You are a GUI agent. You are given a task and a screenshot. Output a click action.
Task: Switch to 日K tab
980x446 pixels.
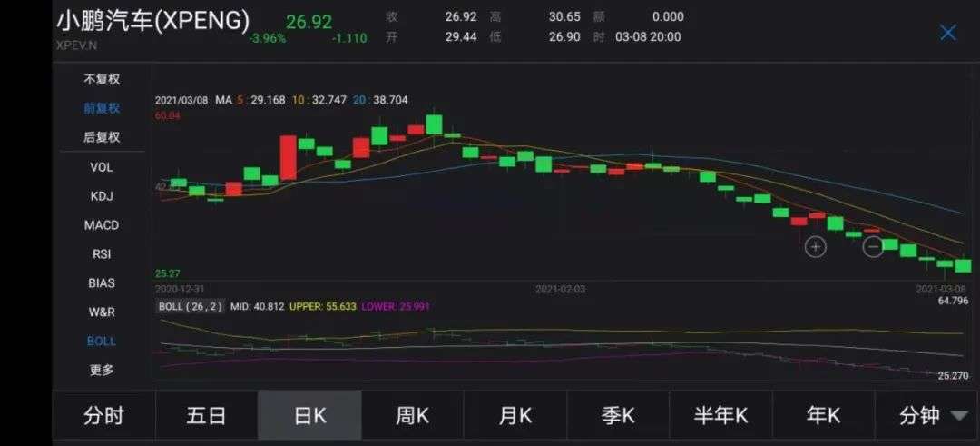(x=309, y=415)
